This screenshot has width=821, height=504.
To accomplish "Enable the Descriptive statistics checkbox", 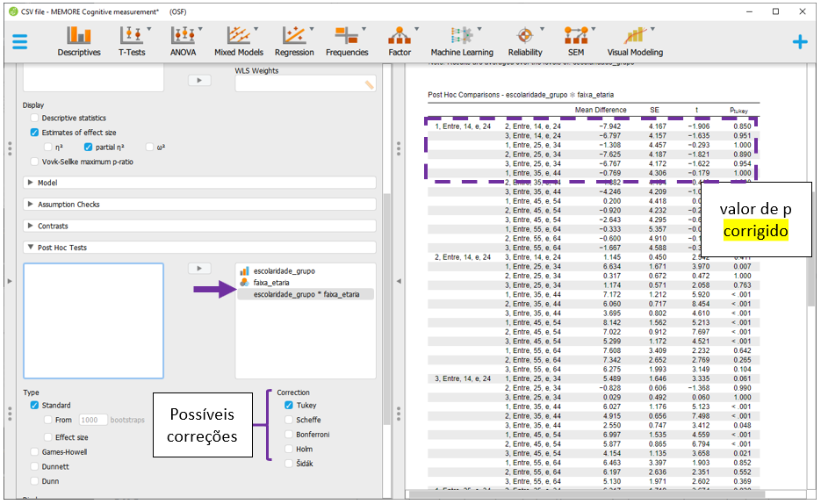I will point(35,118).
